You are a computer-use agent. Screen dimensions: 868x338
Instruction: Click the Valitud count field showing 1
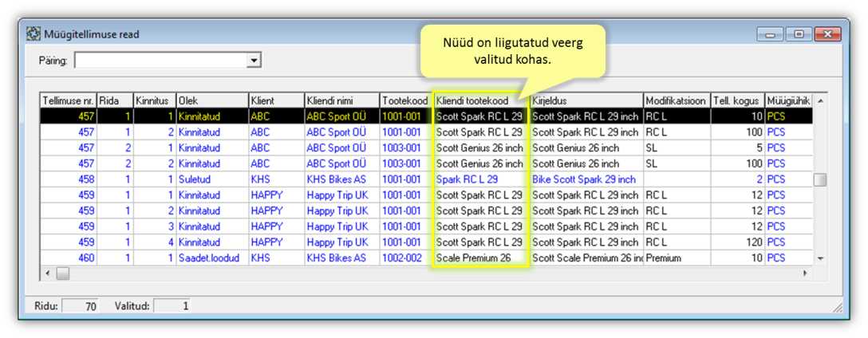pyautogui.click(x=172, y=305)
